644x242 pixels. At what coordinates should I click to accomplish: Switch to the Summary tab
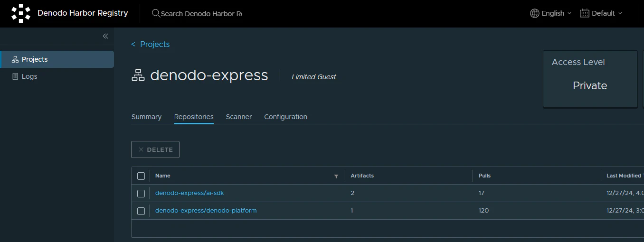tap(146, 117)
